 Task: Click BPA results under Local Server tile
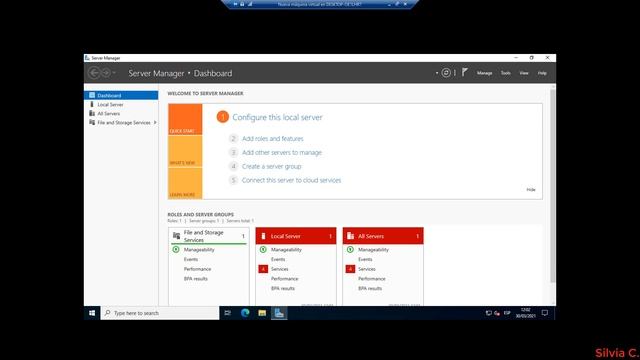click(283, 289)
